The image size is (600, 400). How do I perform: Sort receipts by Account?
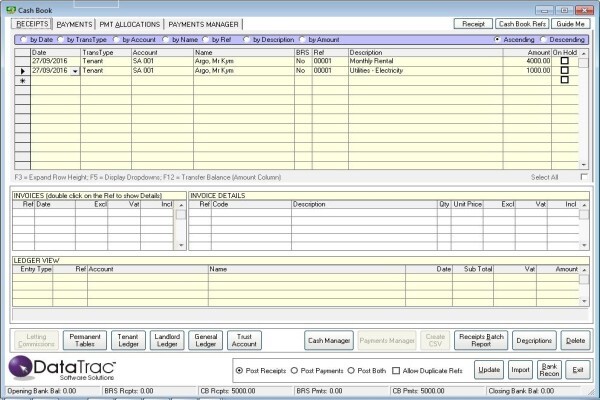[x=116, y=39]
